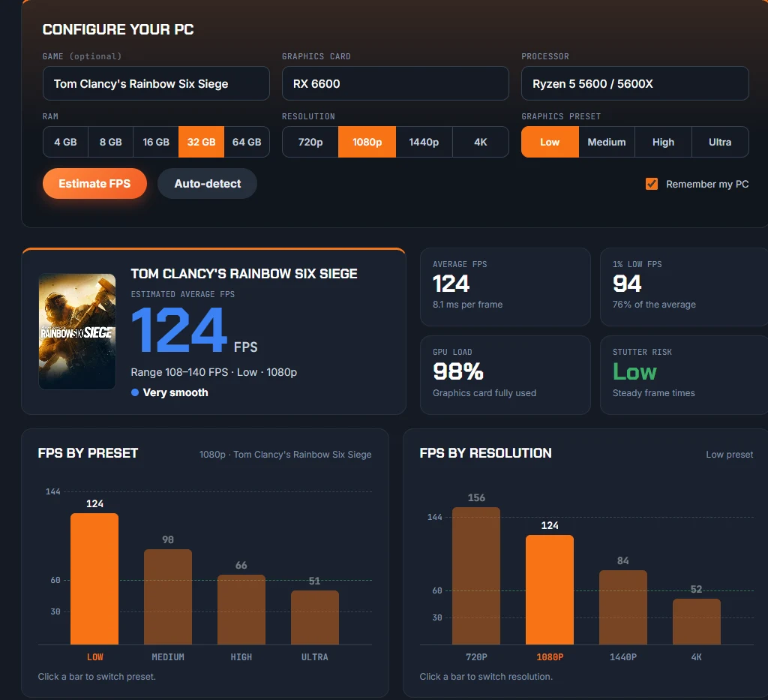The height and width of the screenshot is (700, 768).
Task: Select 32 GB RAM option
Action: point(201,142)
